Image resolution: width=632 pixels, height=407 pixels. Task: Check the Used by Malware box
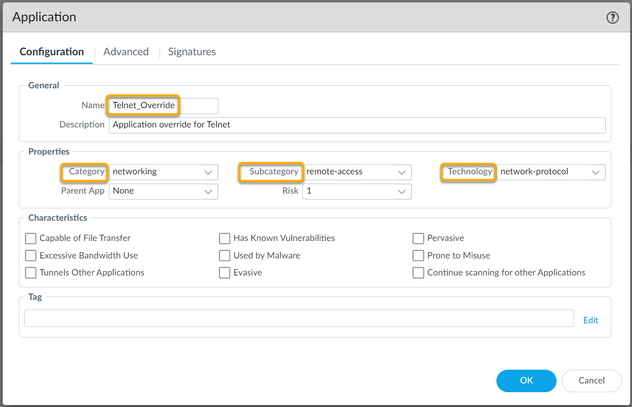(x=225, y=255)
